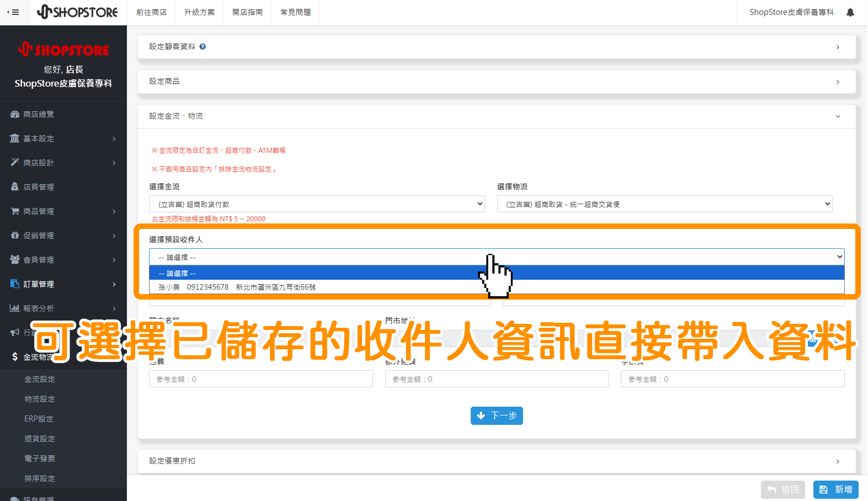
Task: Open the 選擇金流 dropdown
Action: (x=317, y=204)
